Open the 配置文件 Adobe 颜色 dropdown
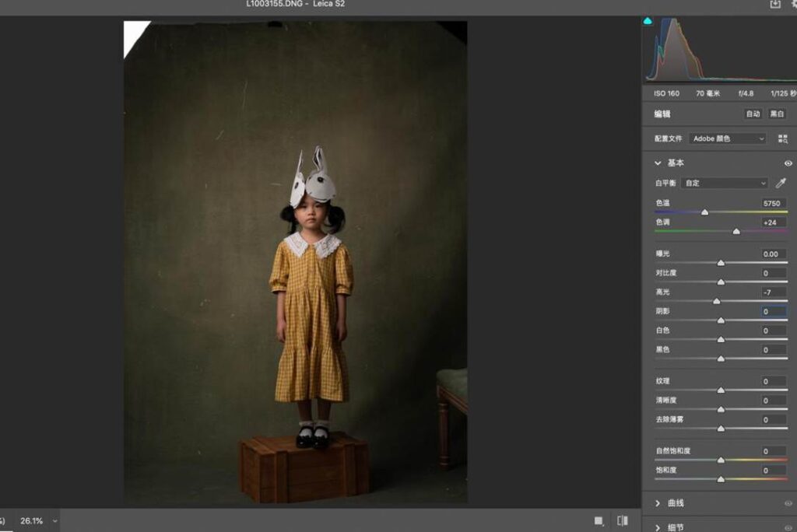The height and width of the screenshot is (532, 797). [x=728, y=138]
